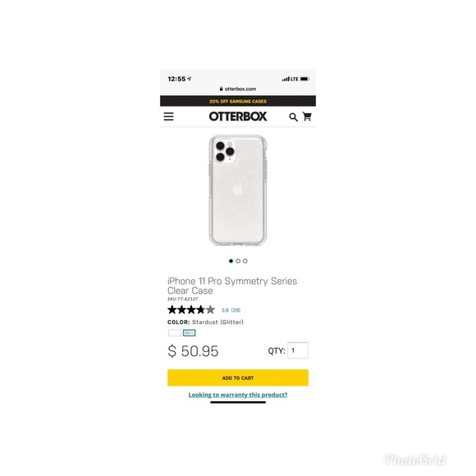
Task: Select the first image carousel dot
Action: 231,261
